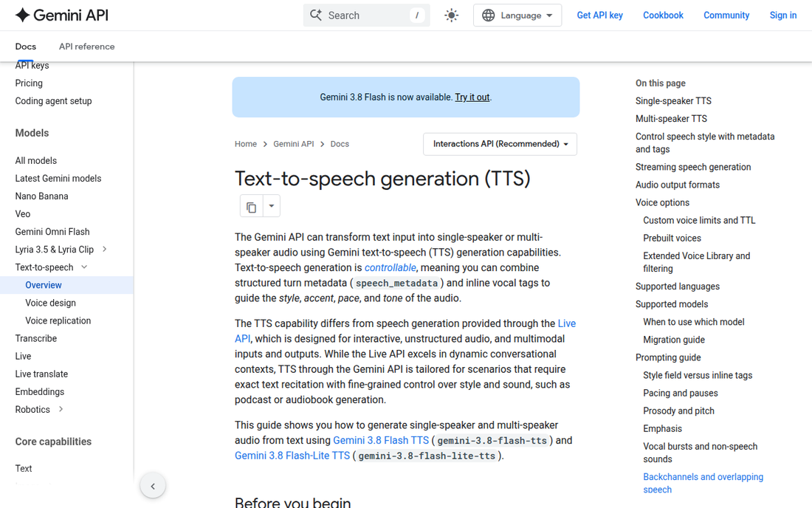Jump to Prompting guide
Image resolution: width=812 pixels, height=508 pixels.
668,357
